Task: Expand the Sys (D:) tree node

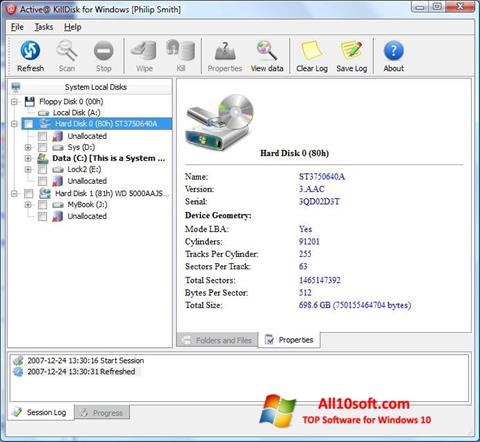Action: 28,147
